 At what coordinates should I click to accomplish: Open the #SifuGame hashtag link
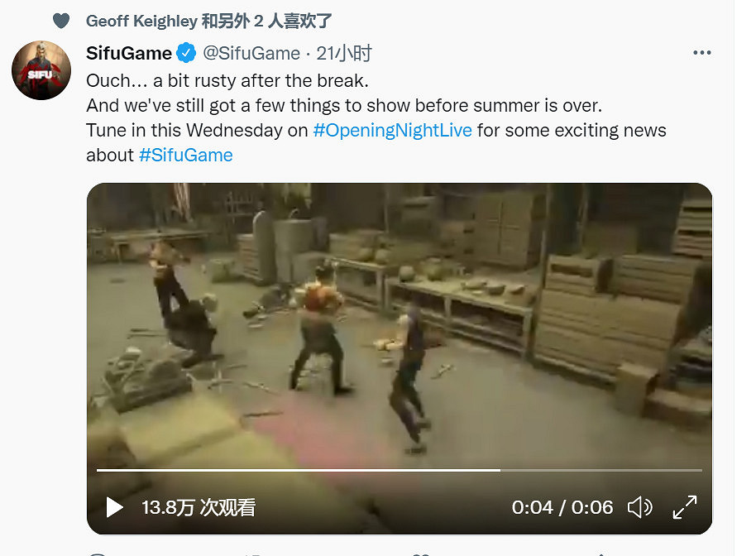point(185,156)
